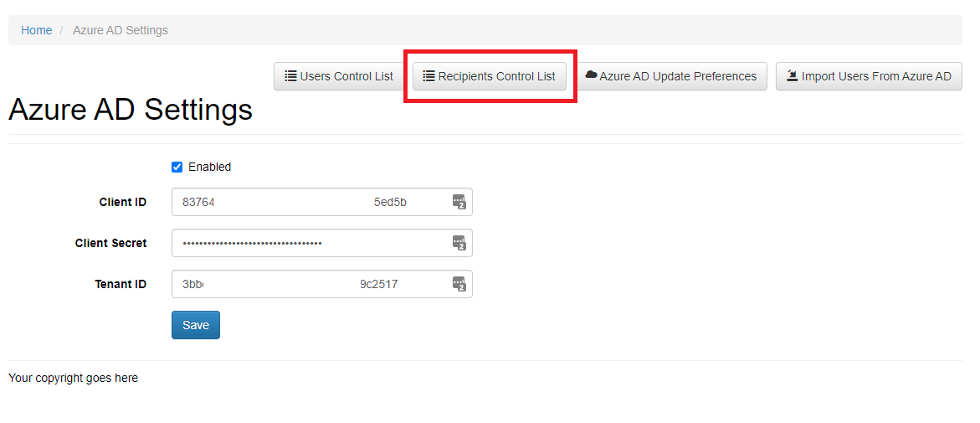Open password manager icon in Client ID field
Screen dimensions: 980x423
459,202
